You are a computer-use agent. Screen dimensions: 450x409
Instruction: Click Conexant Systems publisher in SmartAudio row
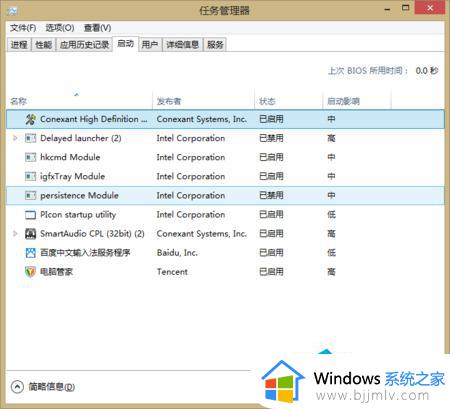point(202,234)
